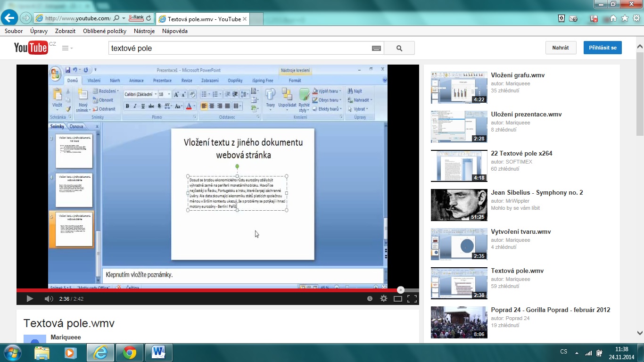Click the page scrollbar down arrow
The height and width of the screenshot is (362, 644).
pyautogui.click(x=640, y=332)
